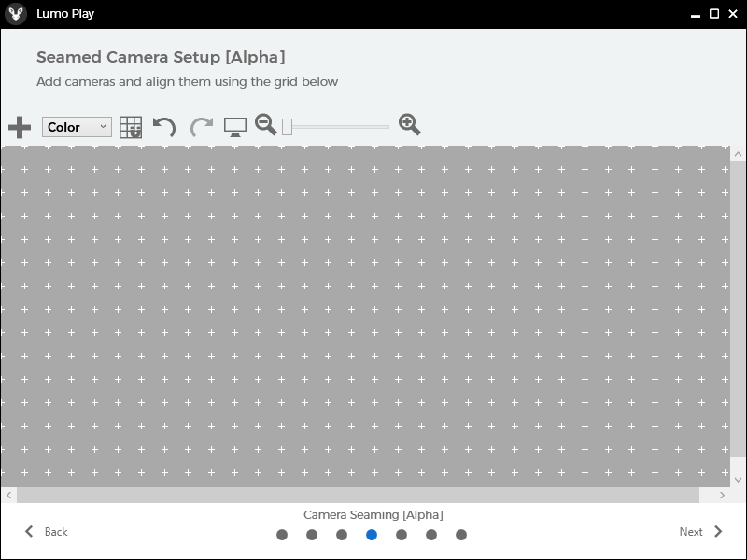
Task: Click the Lumo Play logo icon
Action: [x=16, y=13]
